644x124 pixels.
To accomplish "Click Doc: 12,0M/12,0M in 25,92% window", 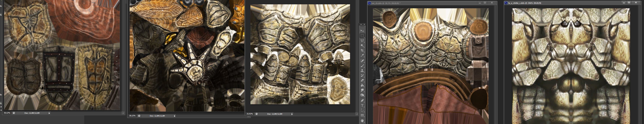I will click(x=275, y=114).
